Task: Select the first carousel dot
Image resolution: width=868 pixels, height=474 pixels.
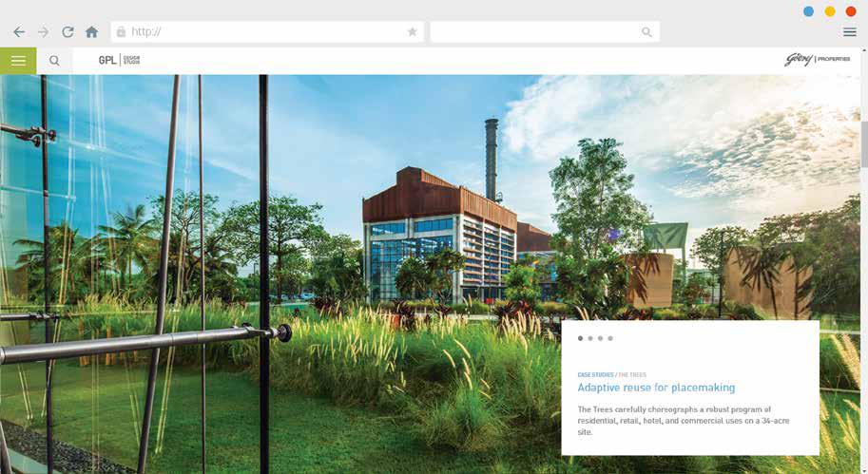Action: point(580,338)
